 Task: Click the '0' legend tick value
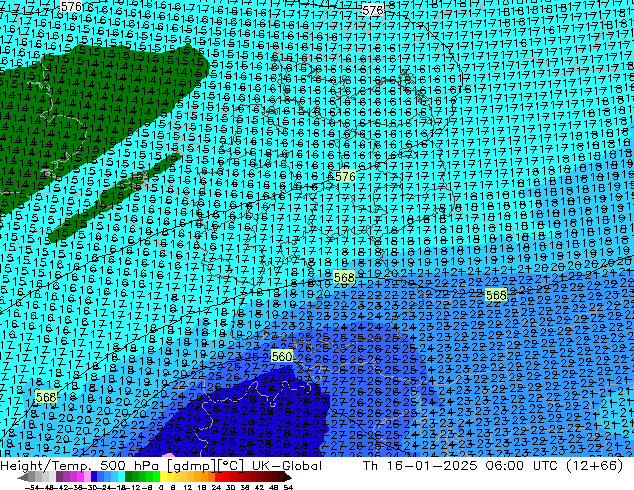point(161,488)
